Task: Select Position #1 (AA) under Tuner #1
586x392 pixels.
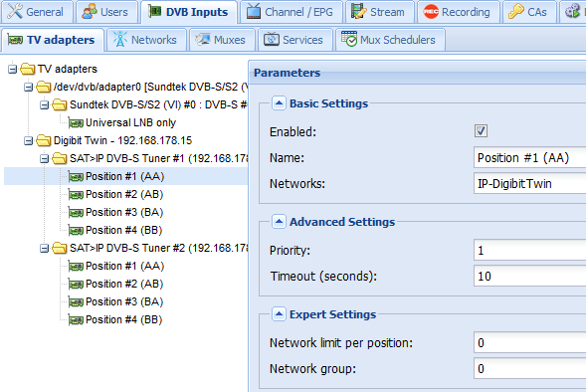Action: [x=124, y=176]
